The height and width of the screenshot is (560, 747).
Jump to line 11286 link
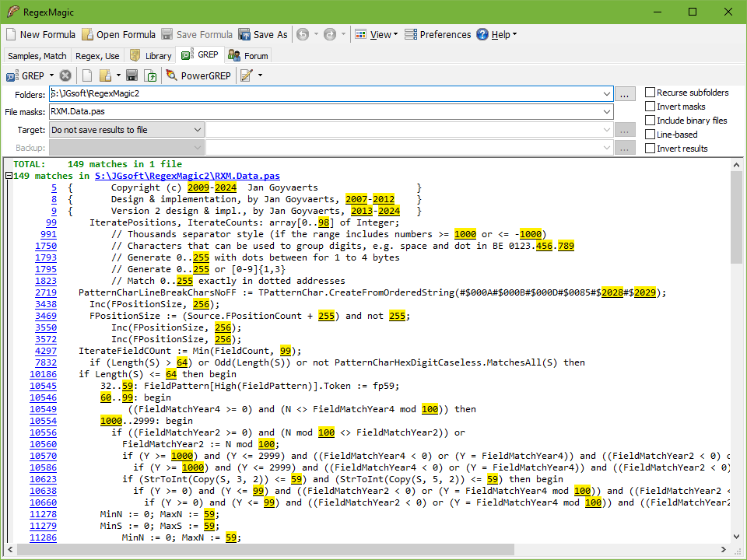point(43,537)
